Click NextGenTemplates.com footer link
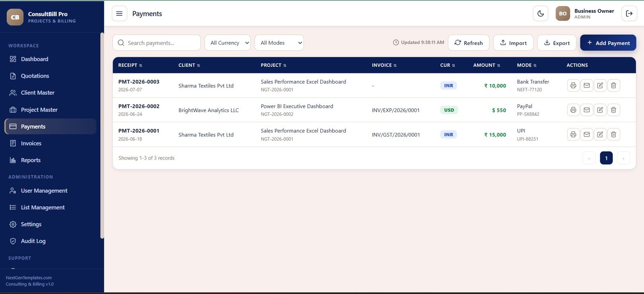 [29, 278]
